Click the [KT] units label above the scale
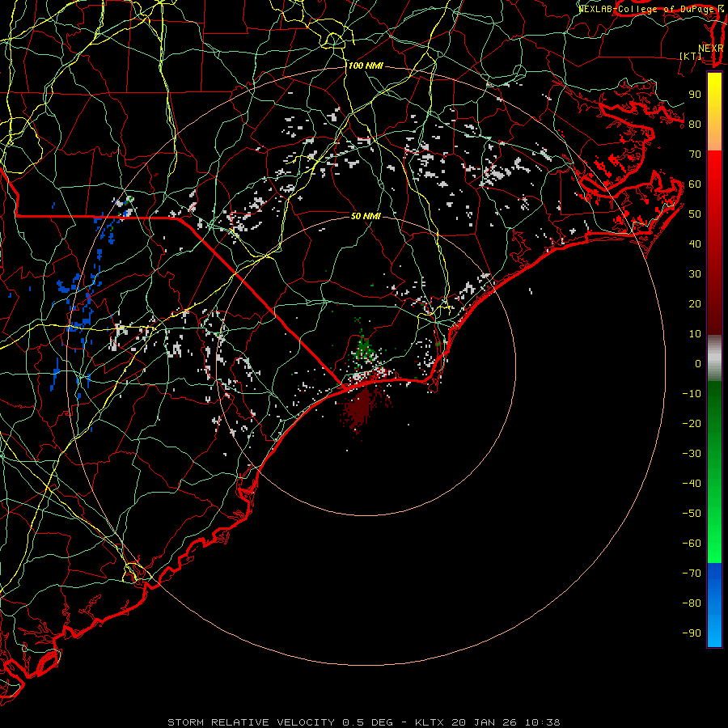The image size is (728, 728). click(x=691, y=57)
